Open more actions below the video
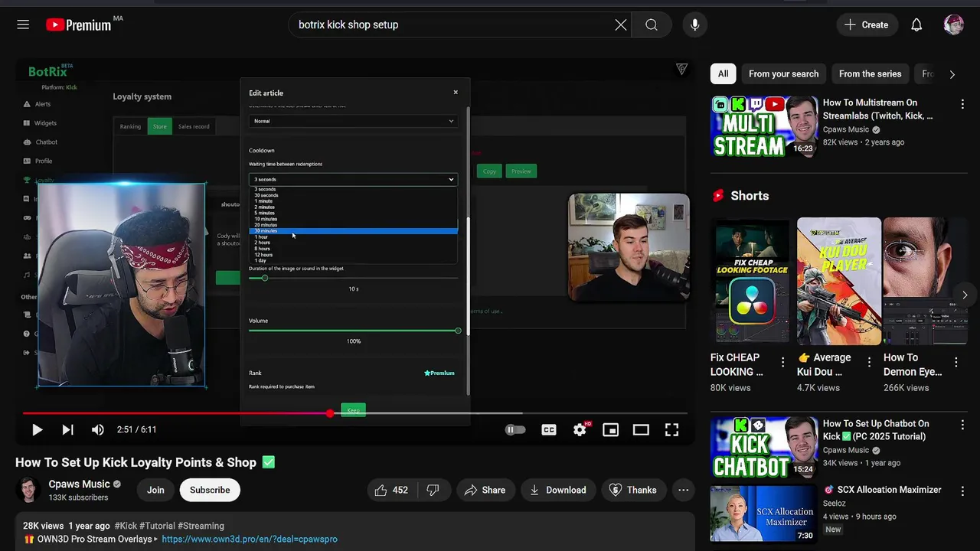This screenshot has width=980, height=551. coord(684,490)
